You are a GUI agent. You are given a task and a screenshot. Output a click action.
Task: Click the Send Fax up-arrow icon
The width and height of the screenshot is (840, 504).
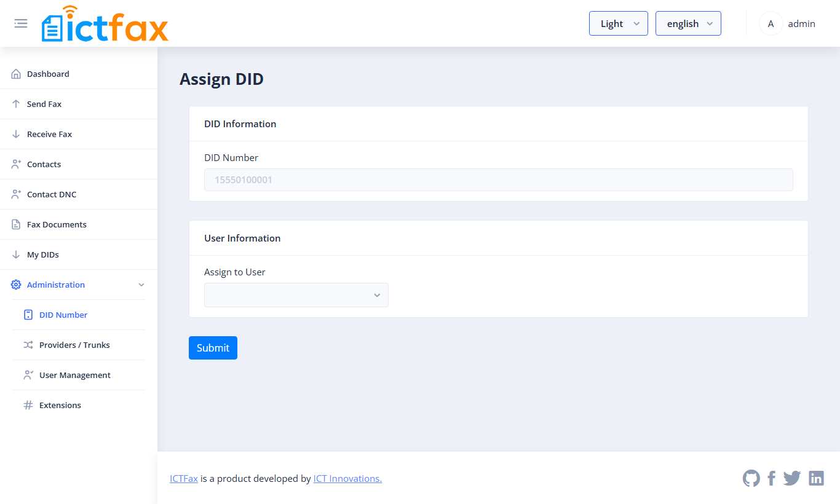pyautogui.click(x=16, y=104)
